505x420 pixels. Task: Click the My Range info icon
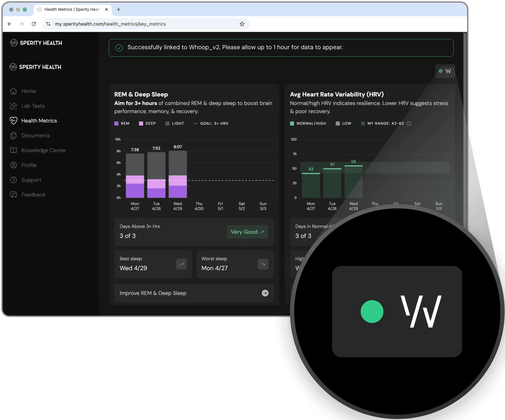click(409, 124)
